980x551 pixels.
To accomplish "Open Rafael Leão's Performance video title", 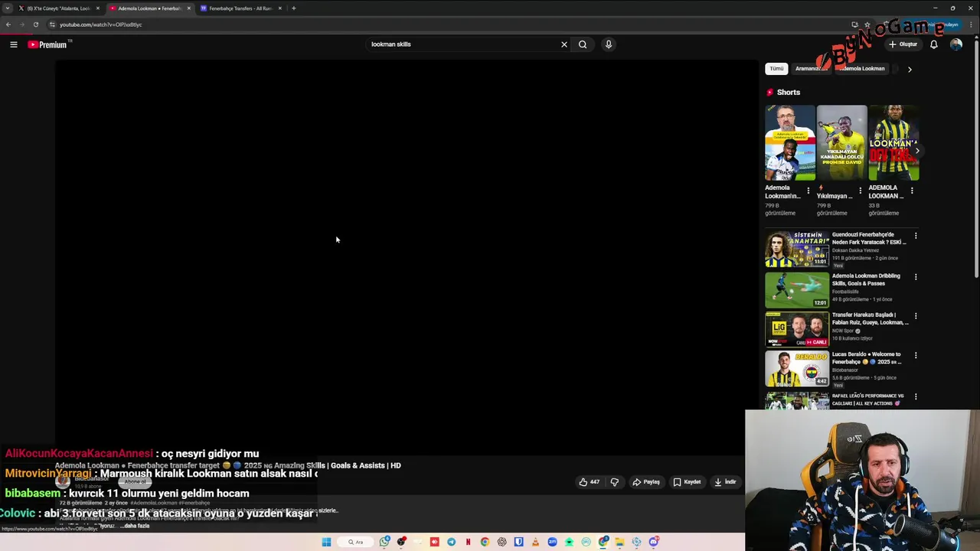I will (x=867, y=399).
